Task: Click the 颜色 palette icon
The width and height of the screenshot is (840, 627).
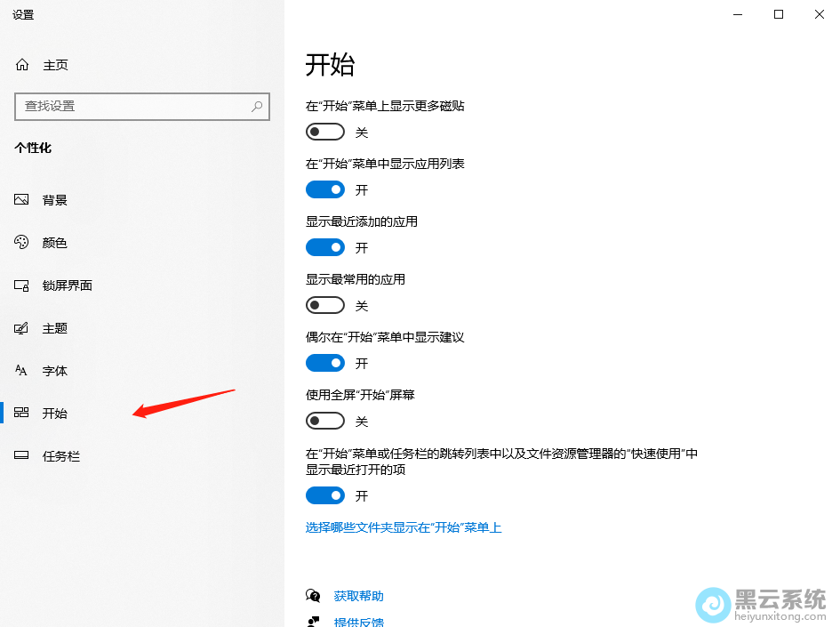Action: click(x=21, y=242)
